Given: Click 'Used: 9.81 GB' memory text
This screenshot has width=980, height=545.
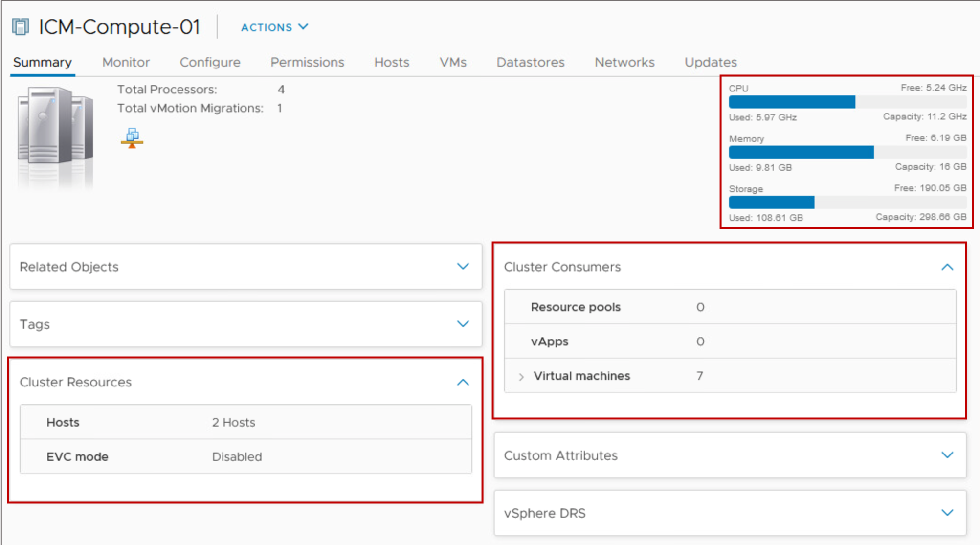Looking at the screenshot, I should pyautogui.click(x=760, y=167).
